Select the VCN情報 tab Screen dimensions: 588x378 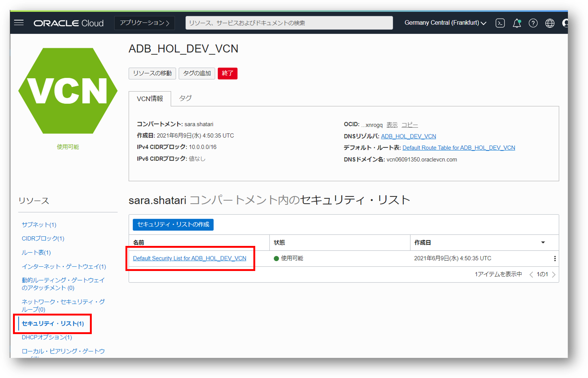150,99
